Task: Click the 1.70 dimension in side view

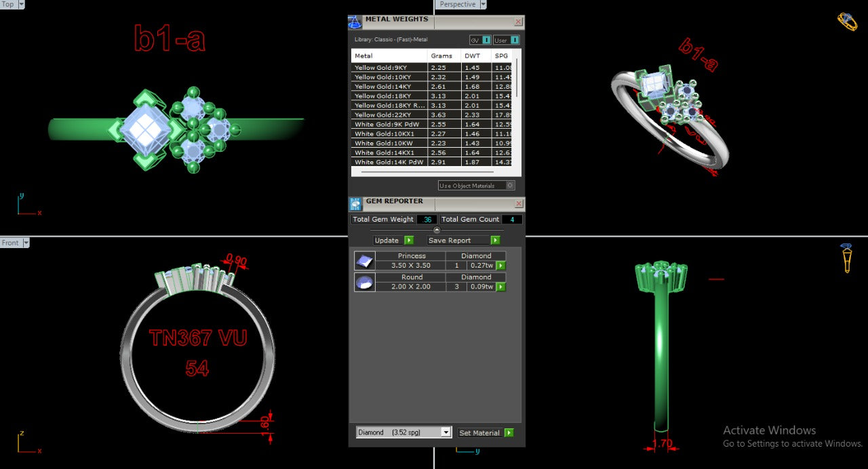Action: (x=661, y=445)
